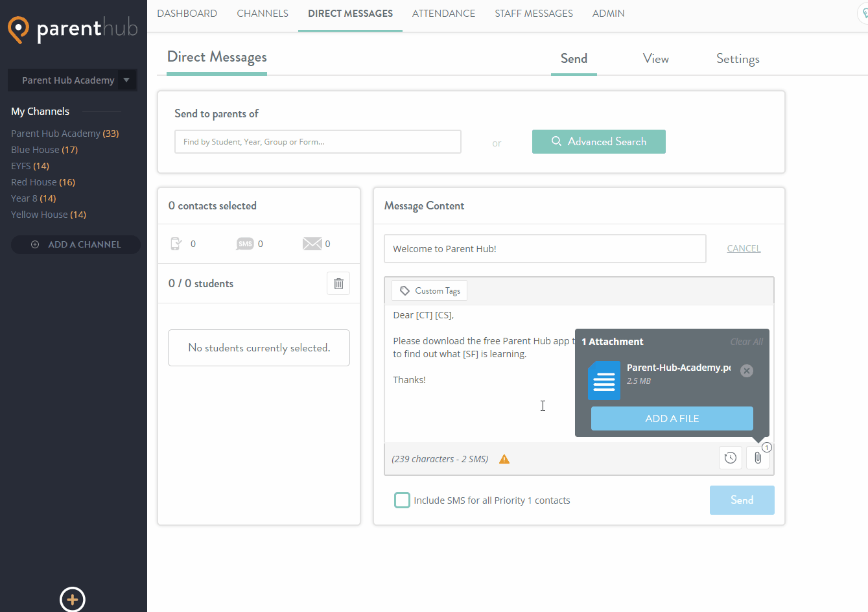
Task: Click the Direct Messages page heading
Action: [217, 57]
